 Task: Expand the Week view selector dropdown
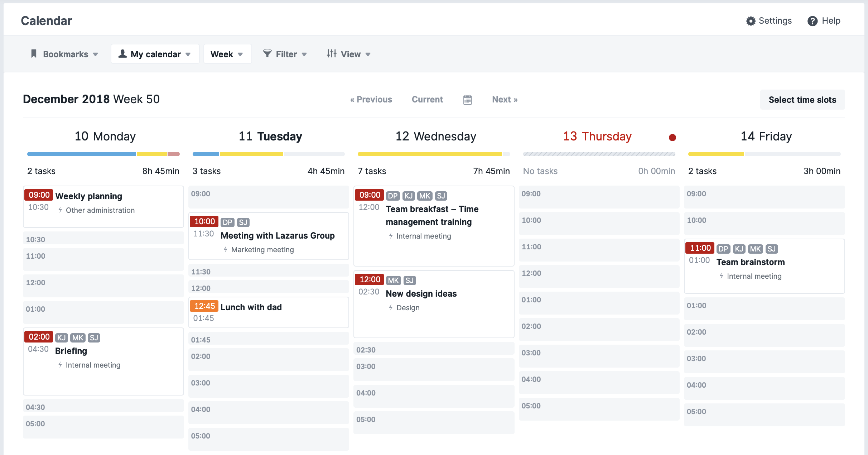point(227,54)
